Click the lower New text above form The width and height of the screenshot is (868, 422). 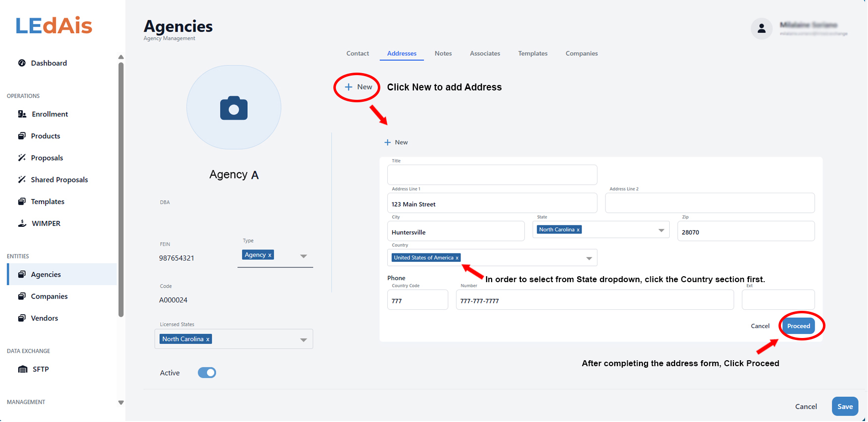(x=401, y=142)
